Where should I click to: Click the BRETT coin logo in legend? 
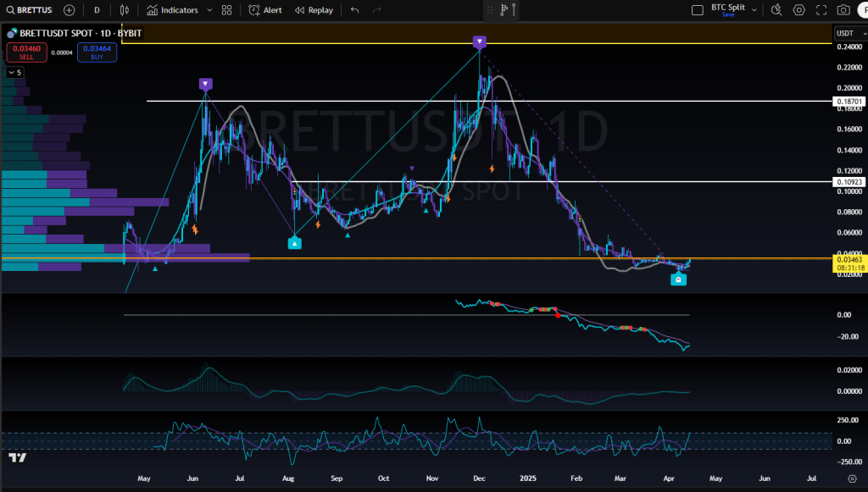tap(12, 34)
